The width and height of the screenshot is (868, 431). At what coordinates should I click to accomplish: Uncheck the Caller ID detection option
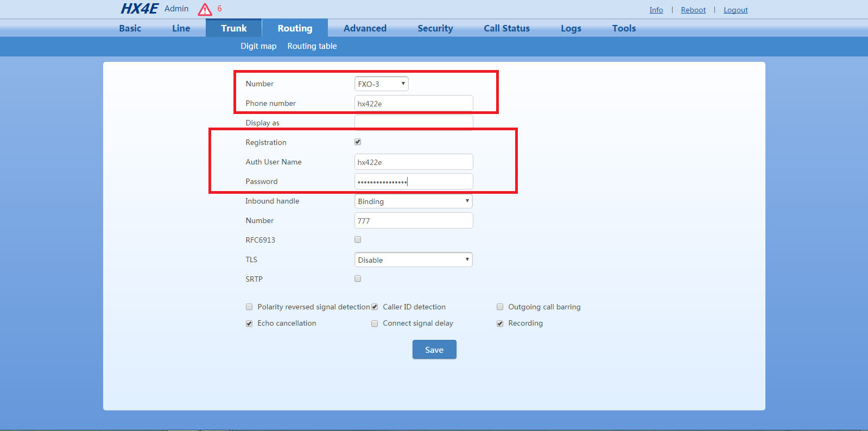375,307
